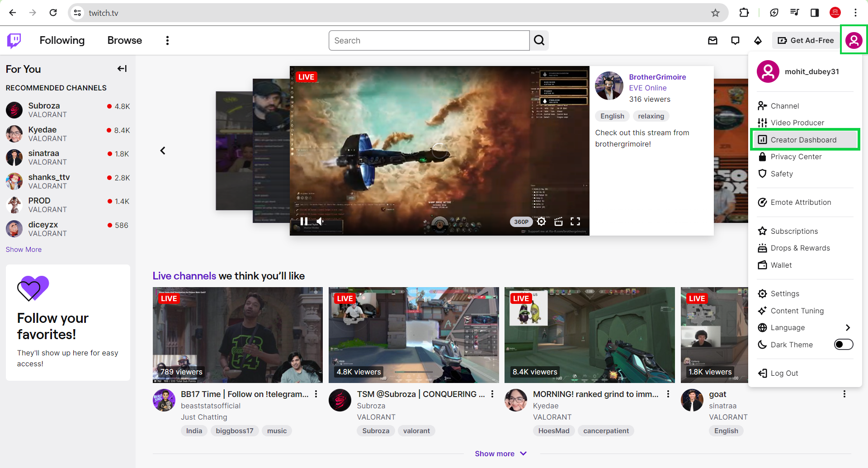868x468 pixels.
Task: Toggle theatre mode on the featured player
Action: (558, 222)
